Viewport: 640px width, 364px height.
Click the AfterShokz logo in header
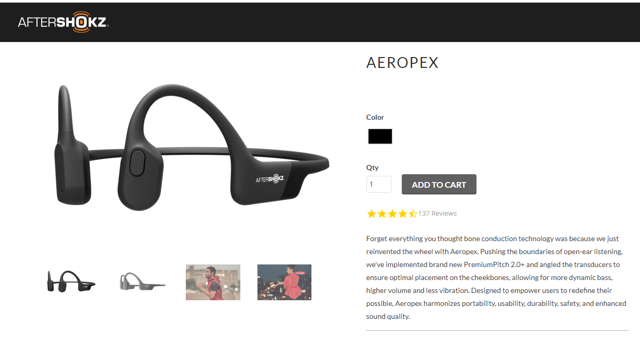[x=63, y=22]
